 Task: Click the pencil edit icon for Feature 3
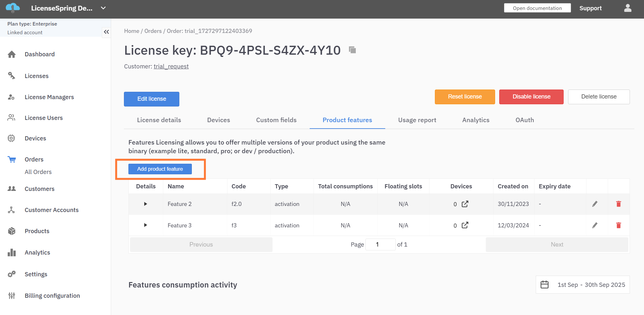[595, 225]
